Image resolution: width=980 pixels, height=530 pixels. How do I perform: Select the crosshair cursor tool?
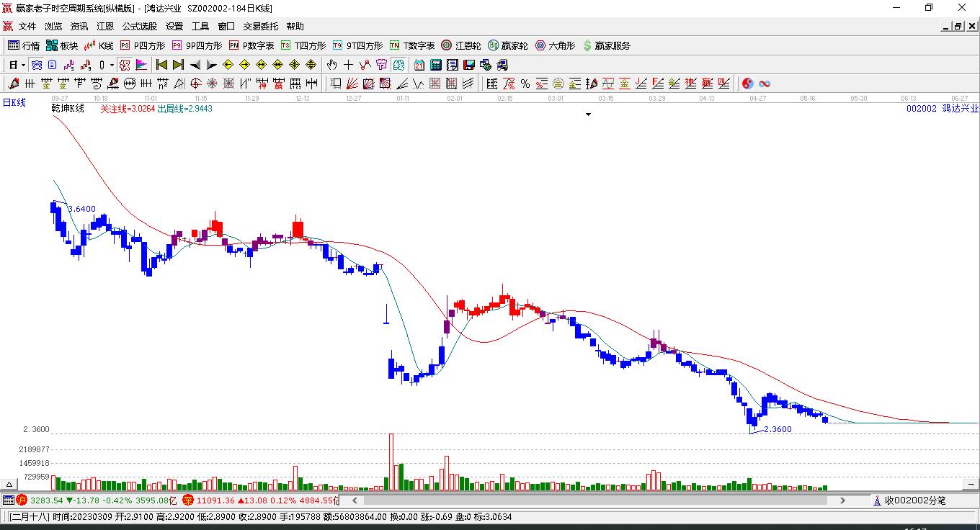(349, 65)
